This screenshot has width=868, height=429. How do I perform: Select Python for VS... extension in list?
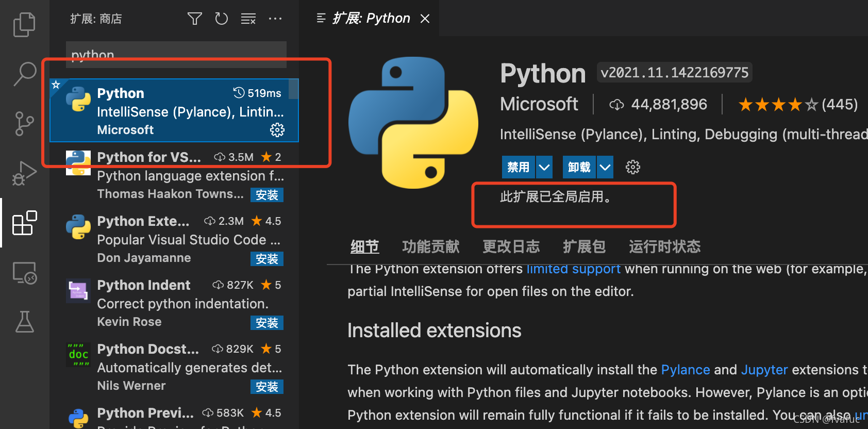pos(174,175)
